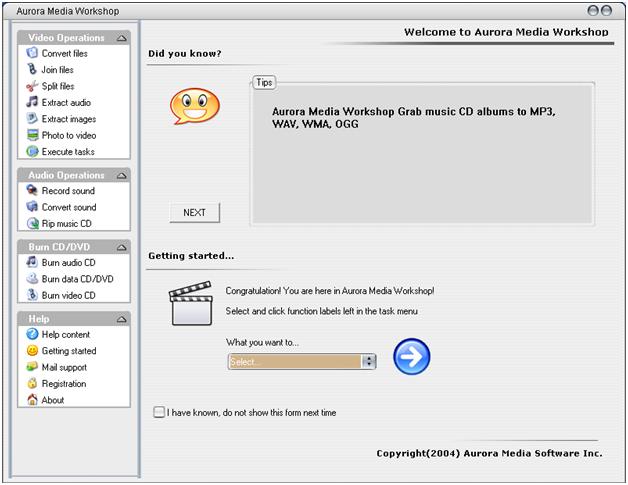Click the Burn video CD icon

tap(32, 295)
